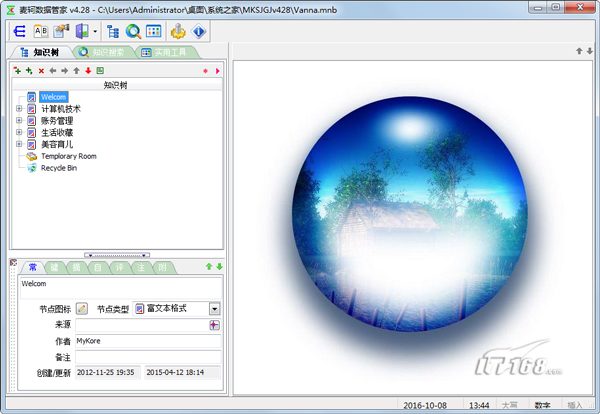Click the blue info diamond icon
The height and width of the screenshot is (414, 600).
pyautogui.click(x=199, y=31)
